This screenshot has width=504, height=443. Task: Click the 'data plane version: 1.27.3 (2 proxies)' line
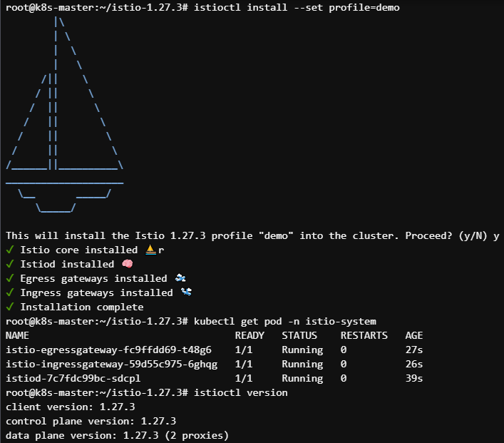(118, 436)
